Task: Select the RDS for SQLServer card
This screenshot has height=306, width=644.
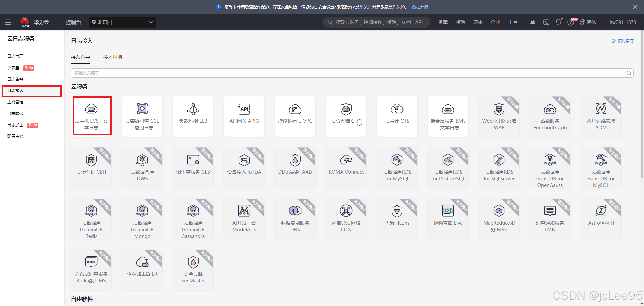Action: click(499, 167)
